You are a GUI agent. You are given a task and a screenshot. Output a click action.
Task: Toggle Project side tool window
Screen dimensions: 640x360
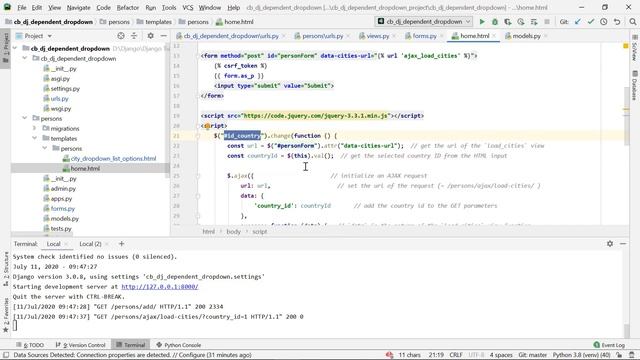click(x=6, y=48)
